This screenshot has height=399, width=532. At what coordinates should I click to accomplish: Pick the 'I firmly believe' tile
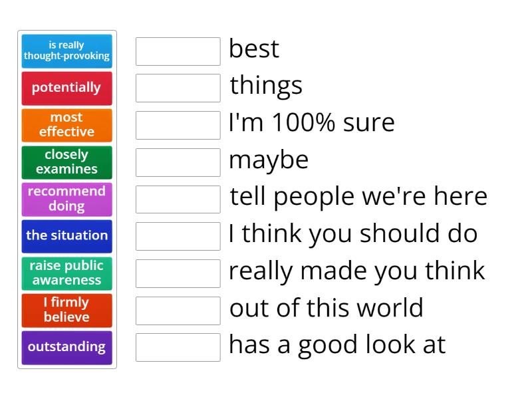tap(67, 311)
